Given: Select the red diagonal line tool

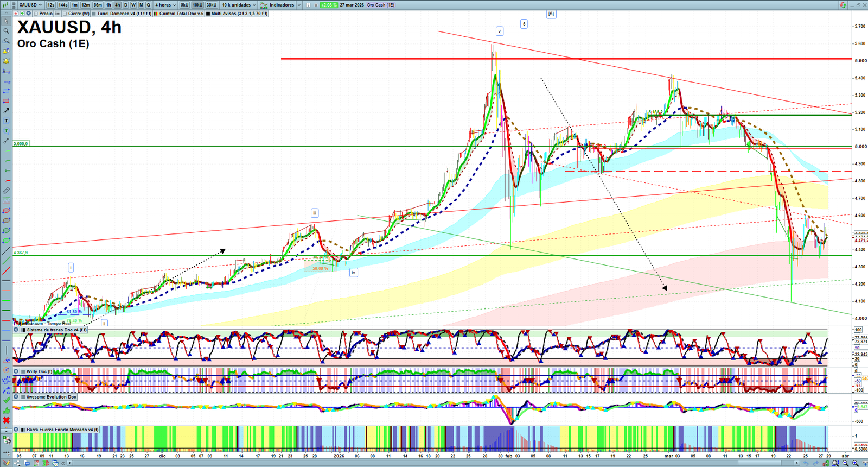Looking at the screenshot, I should 6,270.
